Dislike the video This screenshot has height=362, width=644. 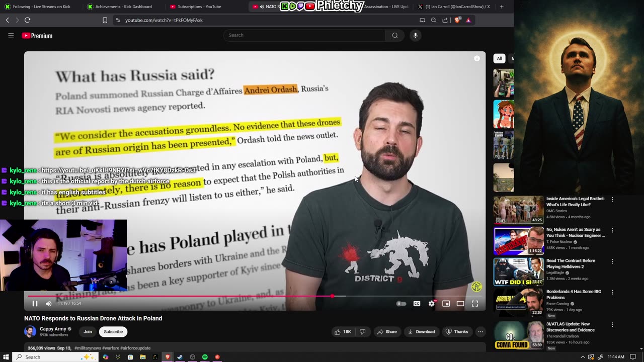pos(362,332)
